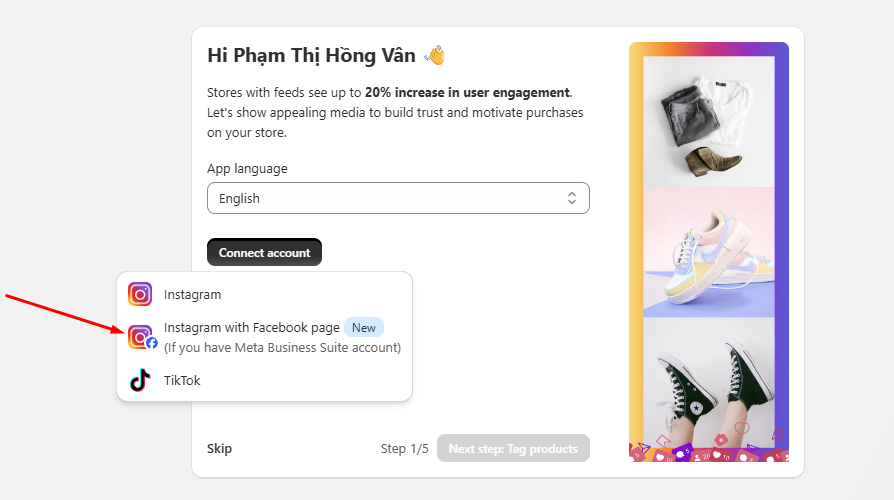Viewport: 894px width, 500px height.
Task: Click the clothing flat-lay photo
Action: (709, 121)
